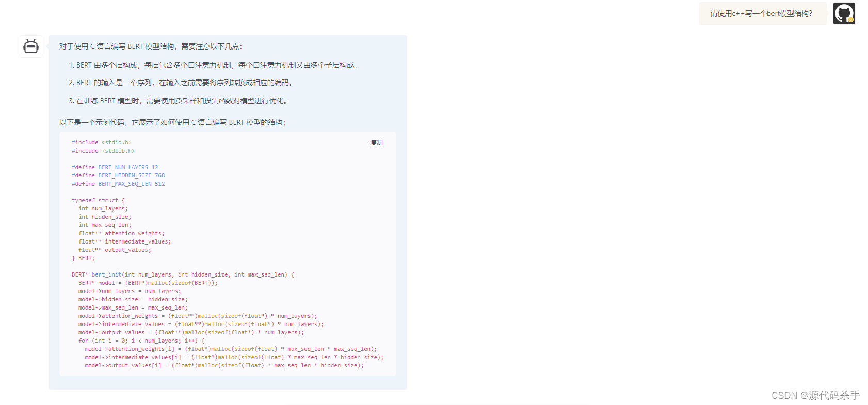Click the "model->attention_weights[i]" malloc line
The image size is (868, 405).
[231, 349]
